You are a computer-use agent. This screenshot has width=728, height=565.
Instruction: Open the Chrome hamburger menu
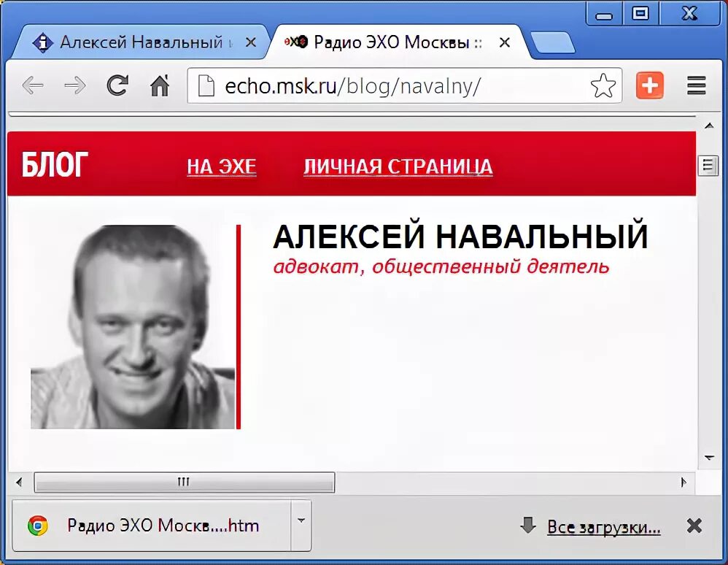[697, 85]
